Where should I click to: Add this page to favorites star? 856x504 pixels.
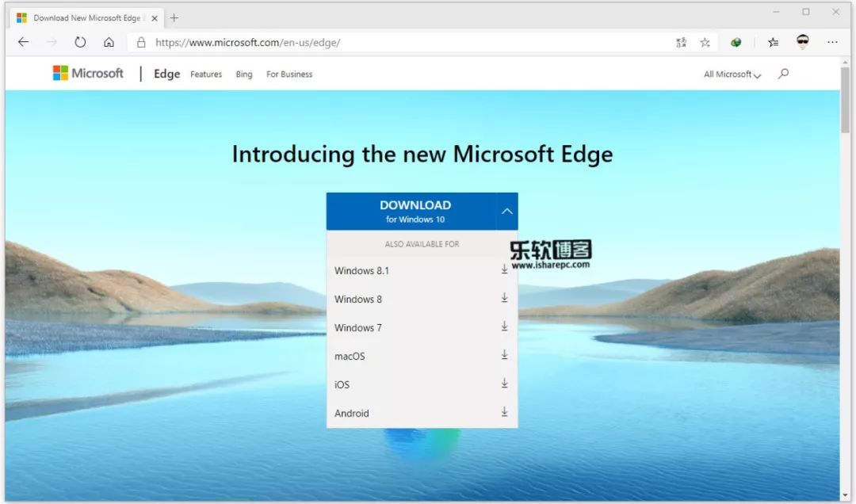(705, 42)
